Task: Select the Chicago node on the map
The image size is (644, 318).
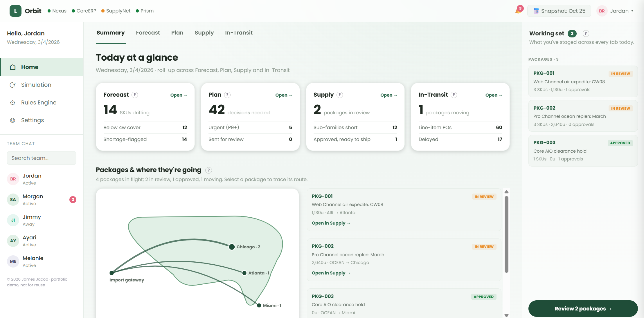Action: click(232, 247)
